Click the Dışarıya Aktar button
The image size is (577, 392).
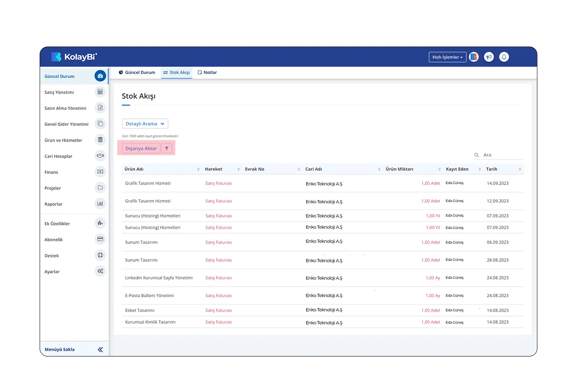pyautogui.click(x=141, y=148)
